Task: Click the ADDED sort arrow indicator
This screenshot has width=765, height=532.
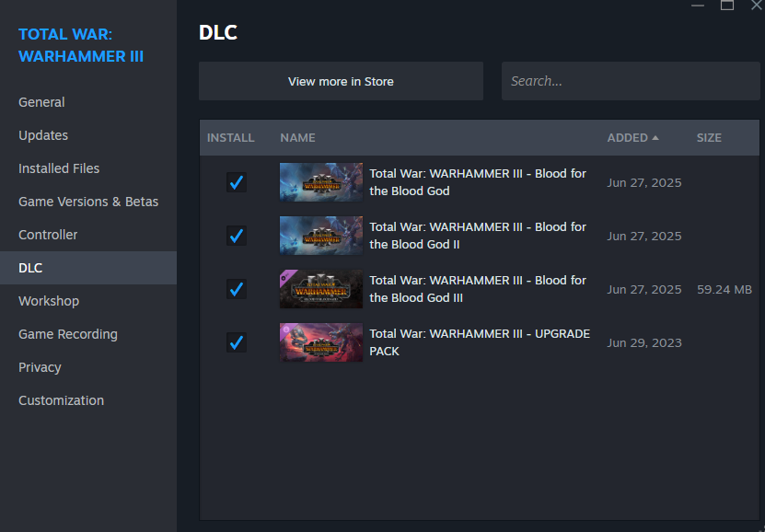Action: (655, 138)
